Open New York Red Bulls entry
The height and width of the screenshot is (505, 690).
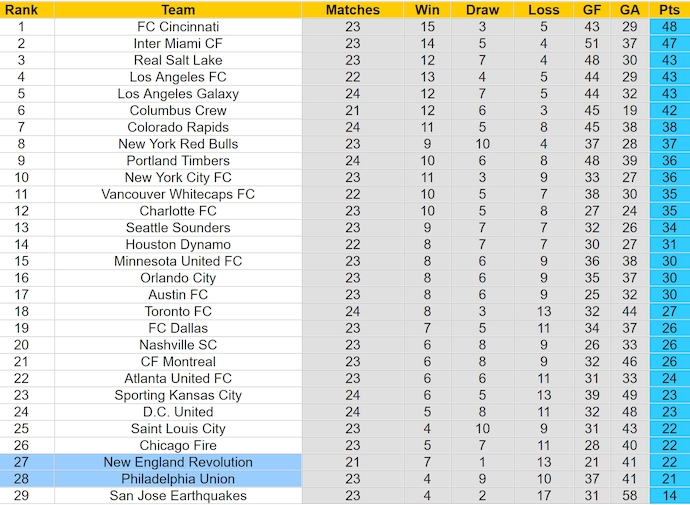point(178,144)
